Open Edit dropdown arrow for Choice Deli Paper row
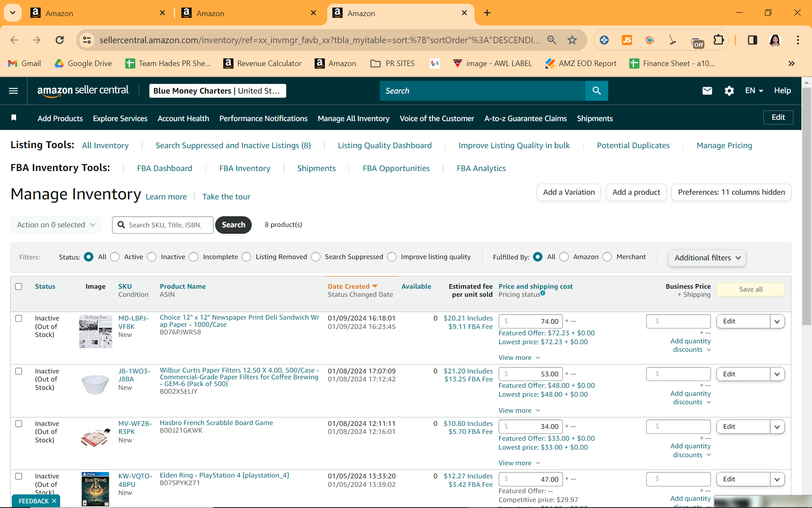This screenshot has width=812, height=508. point(777,321)
